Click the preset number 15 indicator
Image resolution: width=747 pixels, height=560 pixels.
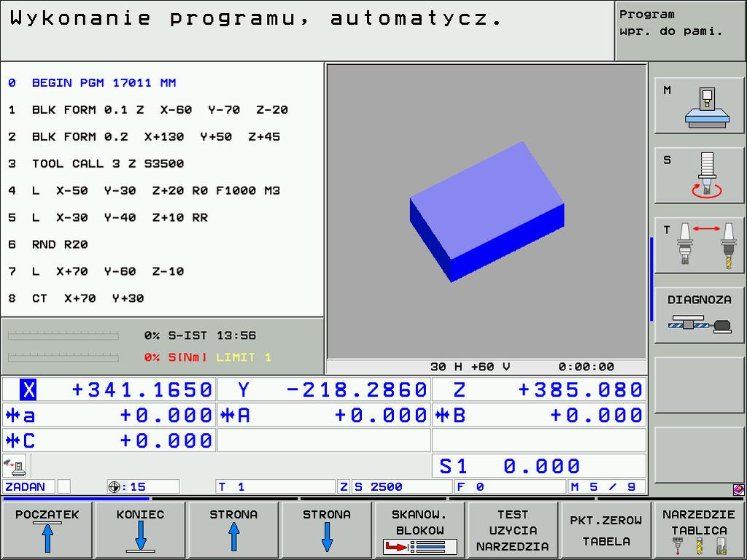pyautogui.click(x=143, y=486)
